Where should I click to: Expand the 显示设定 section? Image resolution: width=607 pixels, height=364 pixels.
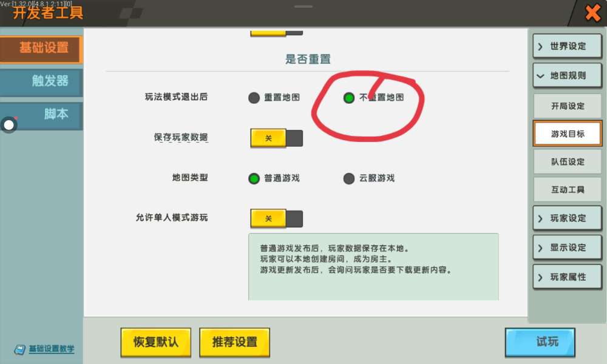tap(567, 248)
